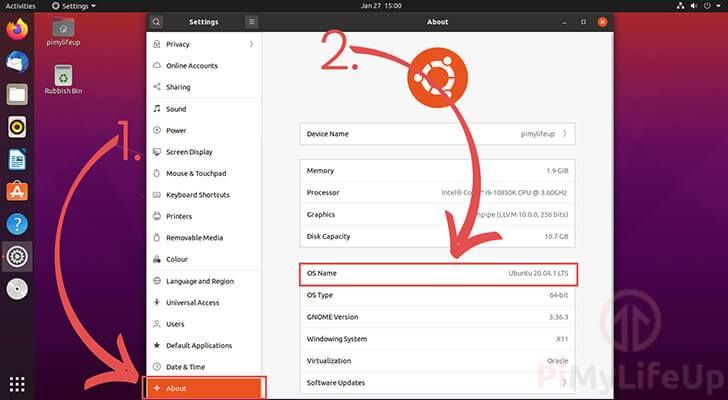Select Language and Region
This screenshot has height=400, width=728.
pos(204,281)
